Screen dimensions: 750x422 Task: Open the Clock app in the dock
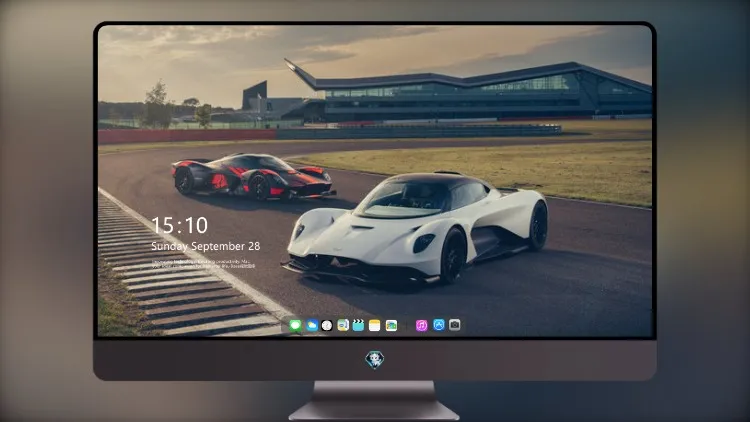[327, 325]
